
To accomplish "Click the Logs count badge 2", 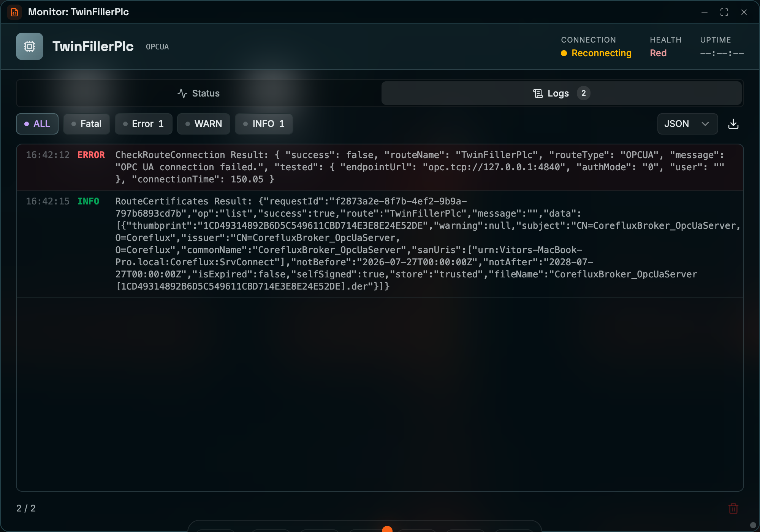I will 583,93.
